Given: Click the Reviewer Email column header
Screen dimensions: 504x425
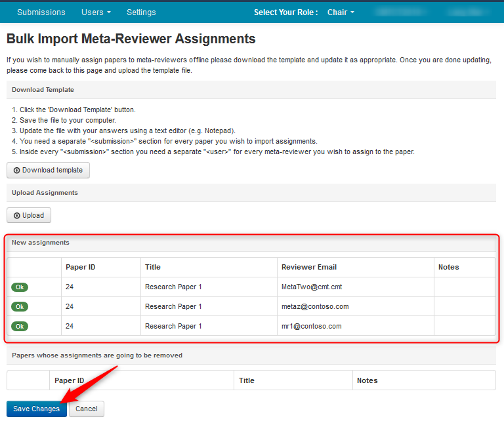Looking at the screenshot, I should click(x=309, y=268).
